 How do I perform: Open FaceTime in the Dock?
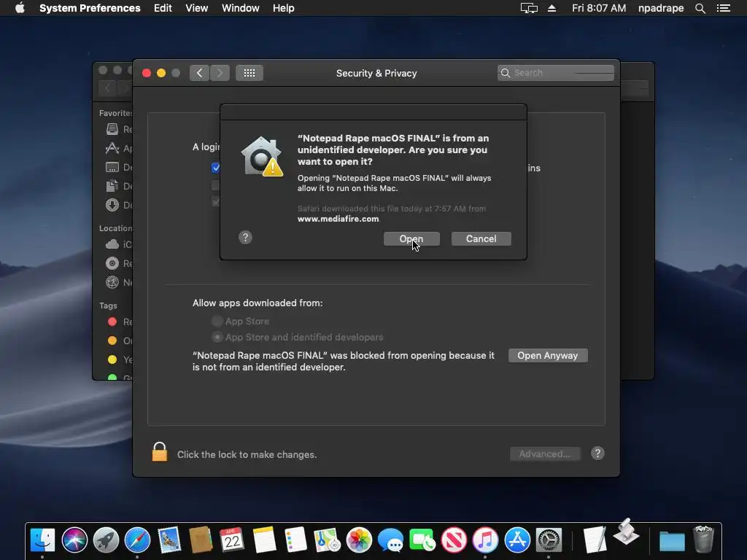click(x=422, y=540)
